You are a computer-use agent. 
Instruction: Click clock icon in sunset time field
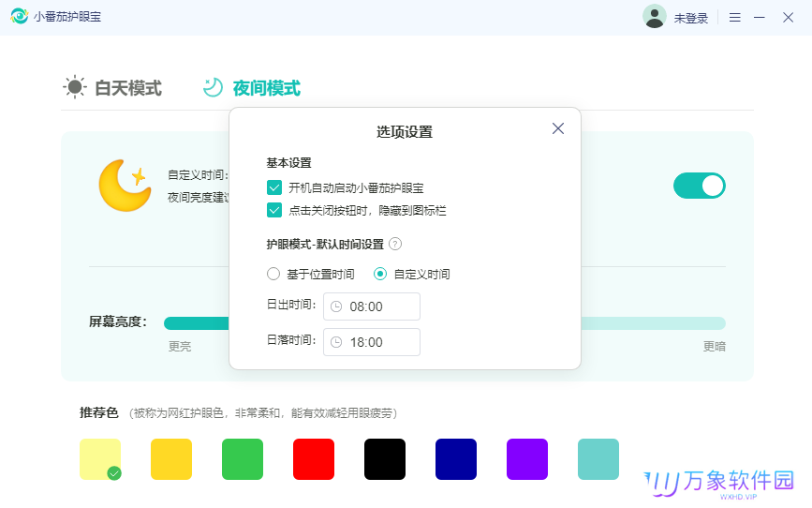pyautogui.click(x=336, y=342)
